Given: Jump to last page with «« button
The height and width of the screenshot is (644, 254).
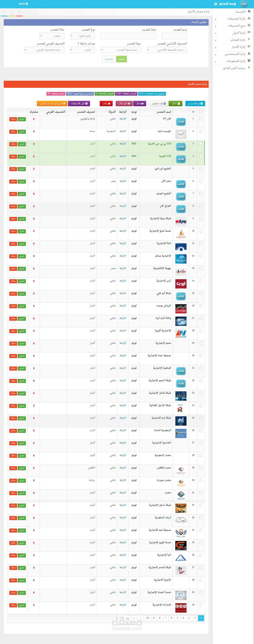Looking at the screenshot, I should pos(128,618).
